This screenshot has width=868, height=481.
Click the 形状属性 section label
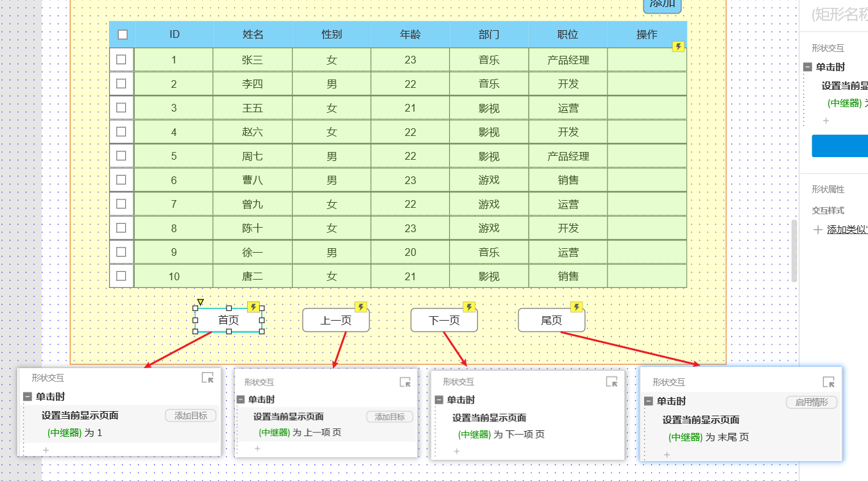(828, 189)
